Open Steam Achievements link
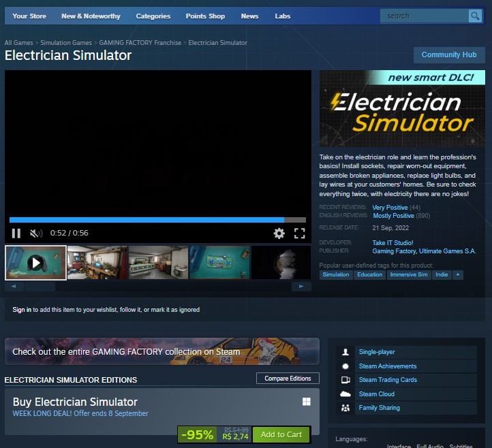492x448 pixels. (x=388, y=366)
